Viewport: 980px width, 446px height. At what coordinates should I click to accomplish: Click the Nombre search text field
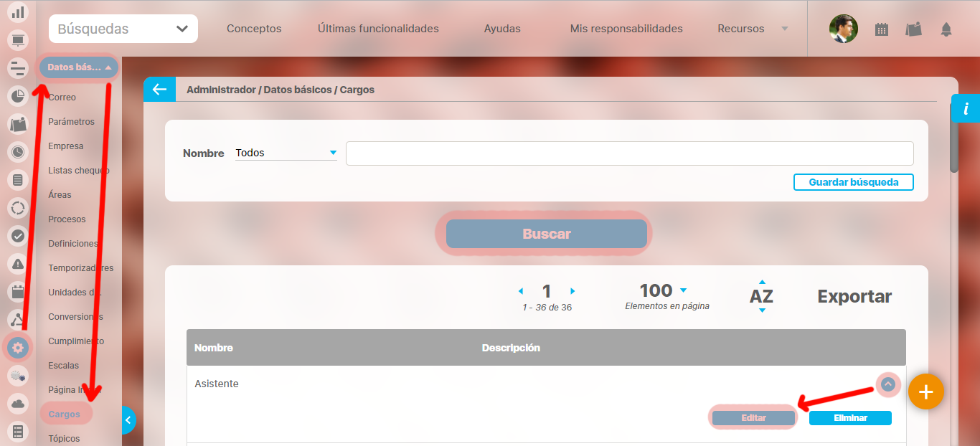(629, 153)
